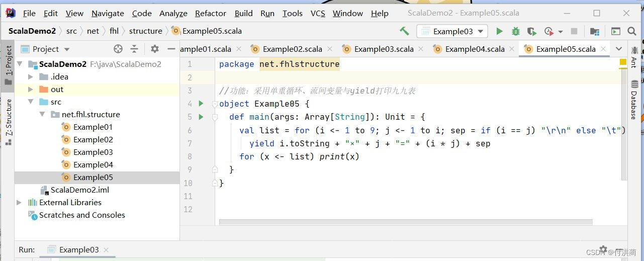Expand the .idea folder
644x261 pixels.
31,76
